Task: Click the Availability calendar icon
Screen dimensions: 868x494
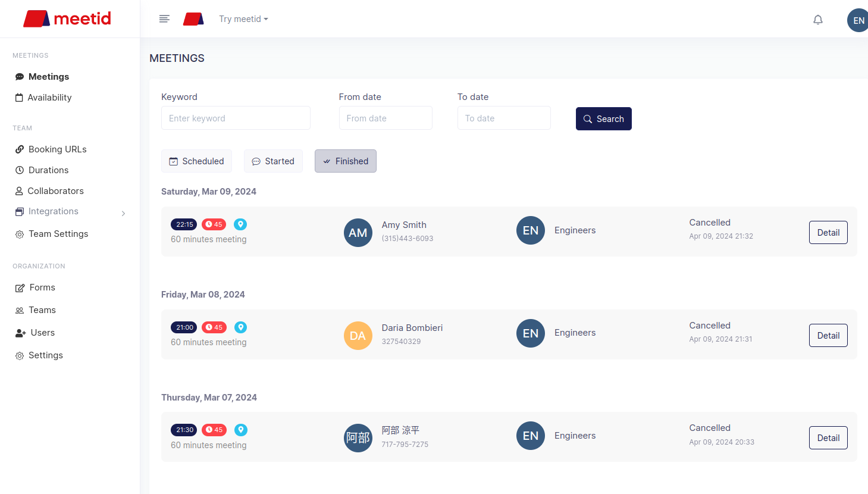Action: (19, 98)
